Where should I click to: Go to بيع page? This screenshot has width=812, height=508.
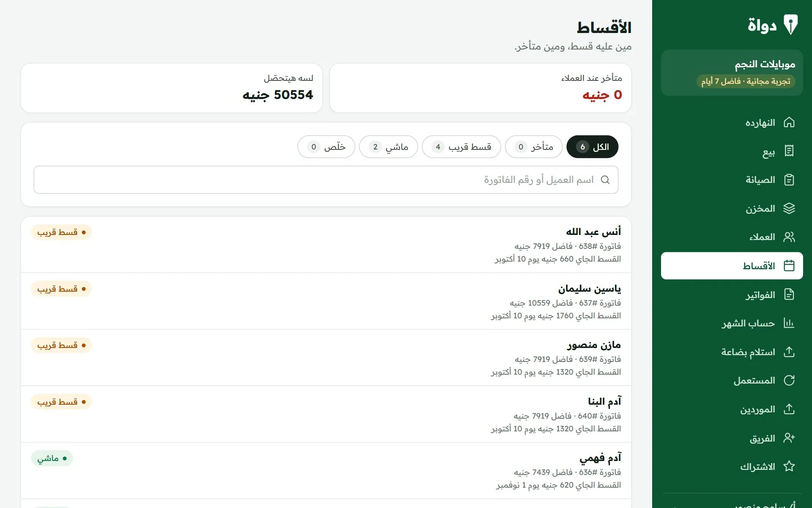[x=732, y=151]
